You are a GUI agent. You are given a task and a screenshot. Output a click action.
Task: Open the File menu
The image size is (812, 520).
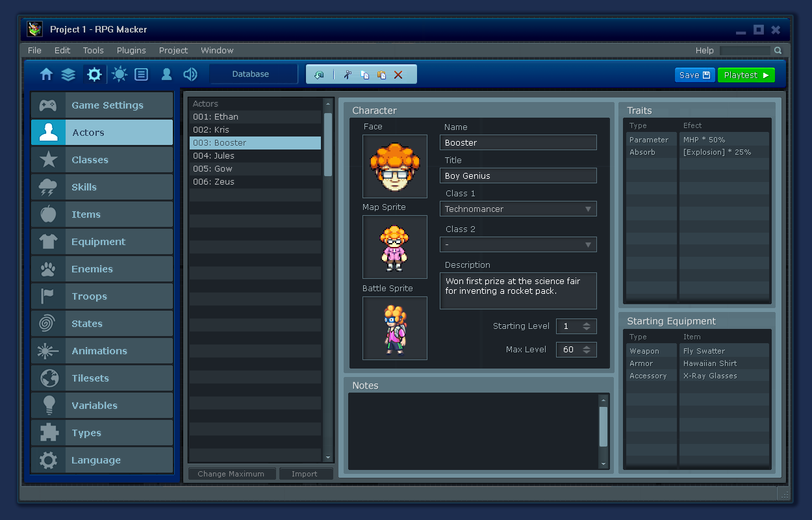coord(34,50)
